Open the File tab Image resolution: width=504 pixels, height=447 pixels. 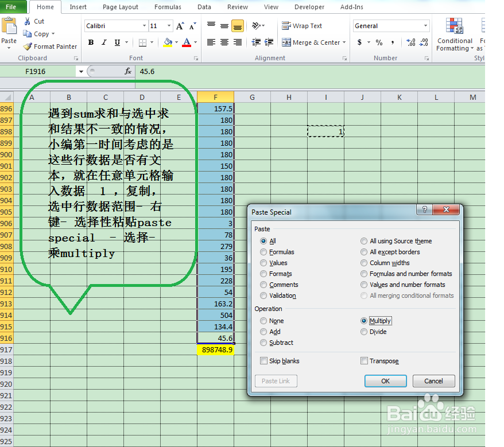(x=11, y=7)
